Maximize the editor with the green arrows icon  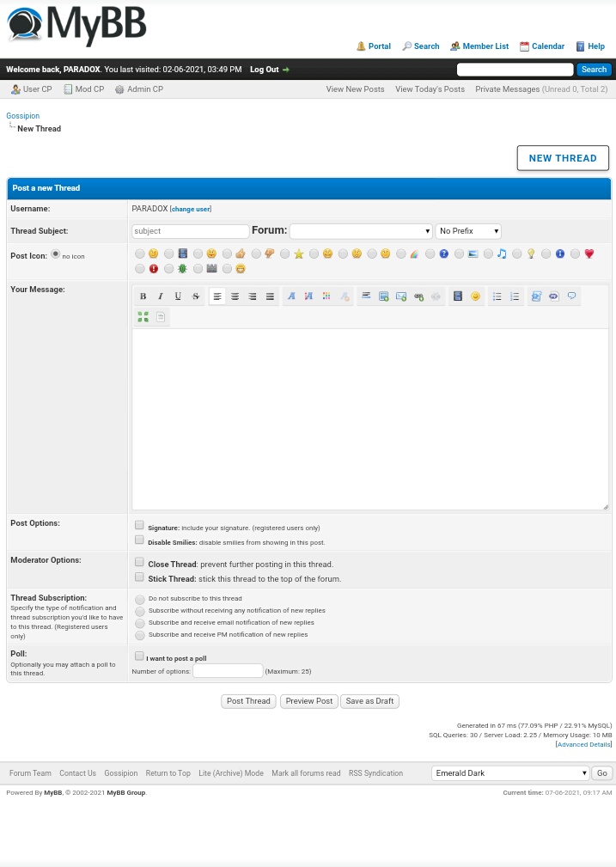point(143,317)
